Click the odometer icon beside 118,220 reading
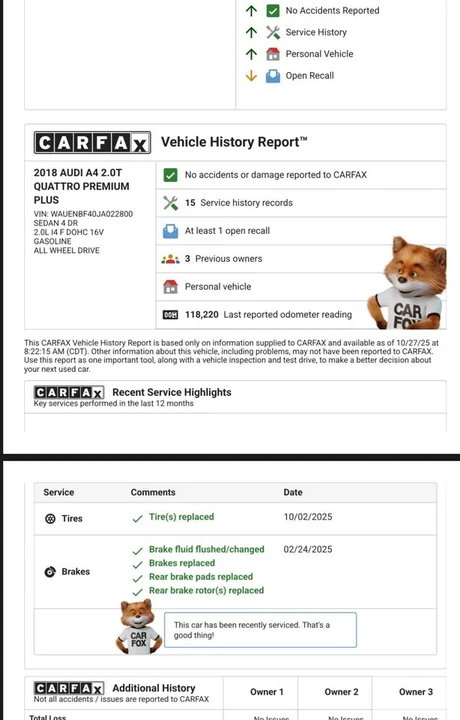 170,315
